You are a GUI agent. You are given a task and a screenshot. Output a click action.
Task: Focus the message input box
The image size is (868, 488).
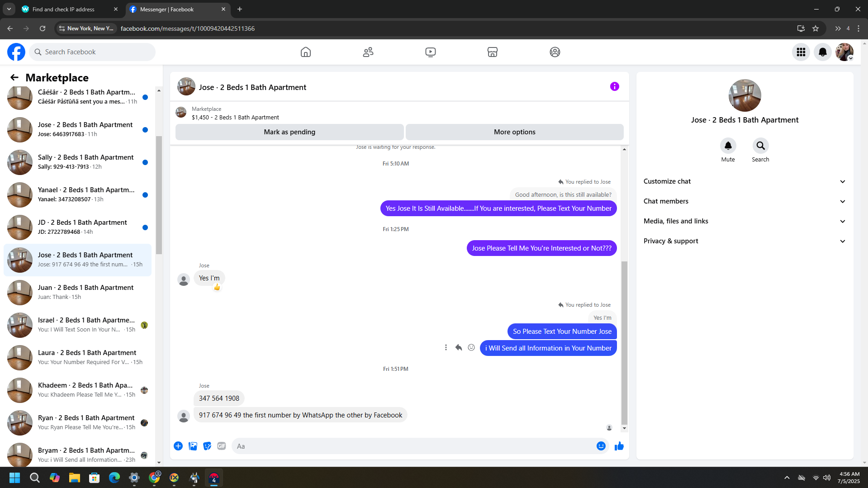pos(413,446)
